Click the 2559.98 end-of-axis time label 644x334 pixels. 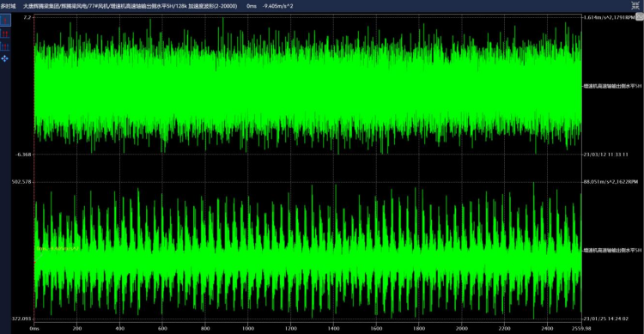(x=581, y=328)
